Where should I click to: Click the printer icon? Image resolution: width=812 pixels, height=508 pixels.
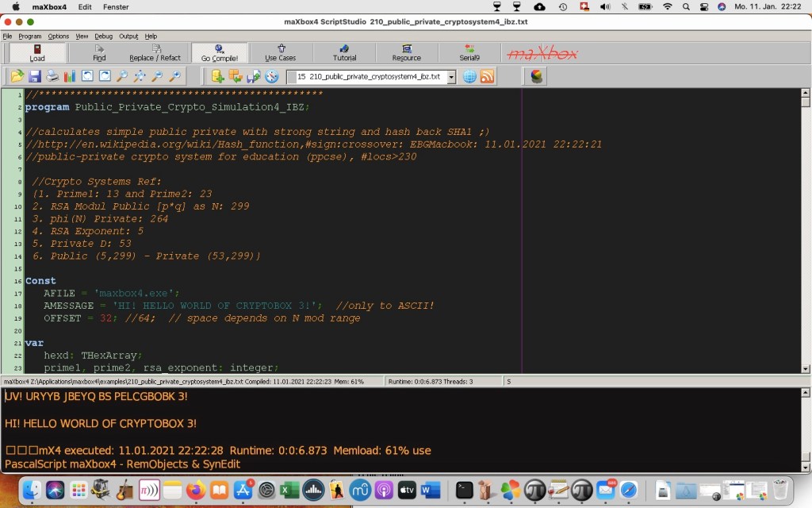tap(52, 76)
